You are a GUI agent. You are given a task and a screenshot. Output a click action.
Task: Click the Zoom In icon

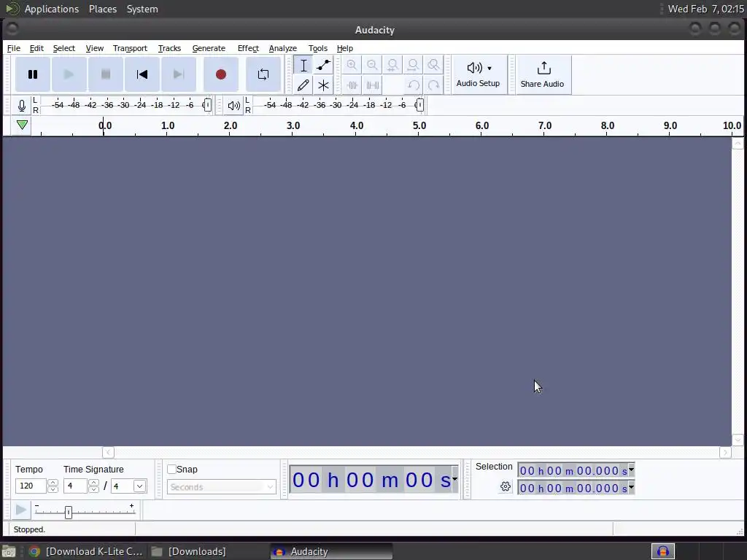(x=352, y=65)
